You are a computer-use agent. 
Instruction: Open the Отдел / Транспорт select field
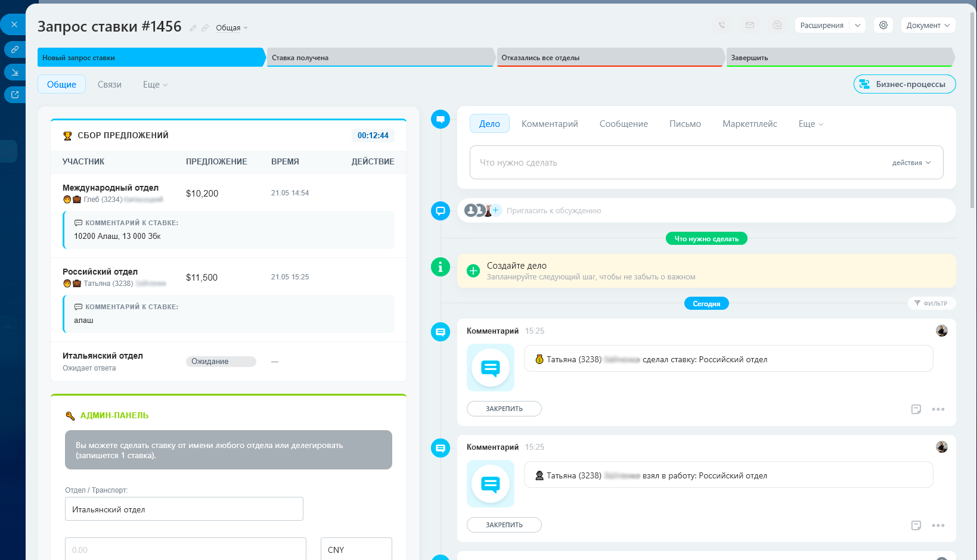[x=184, y=509]
